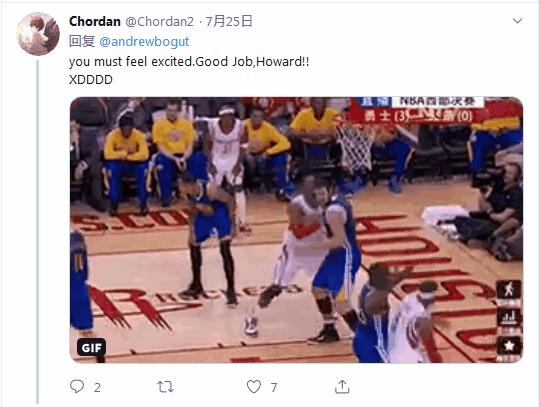Open the @Chordan2 handle link
Image resolution: width=539 pixels, height=407 pixels.
click(160, 22)
